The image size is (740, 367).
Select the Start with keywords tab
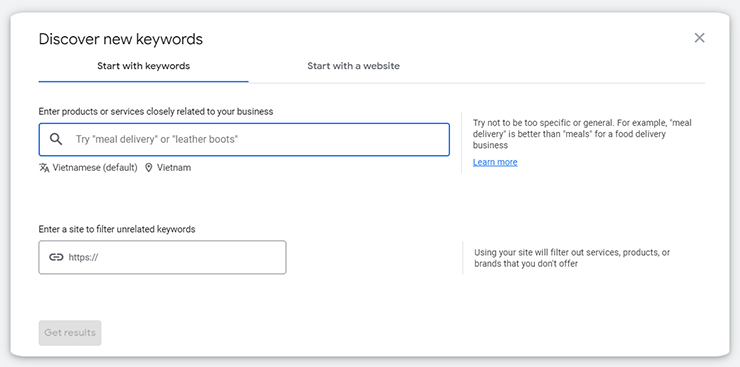click(x=143, y=66)
